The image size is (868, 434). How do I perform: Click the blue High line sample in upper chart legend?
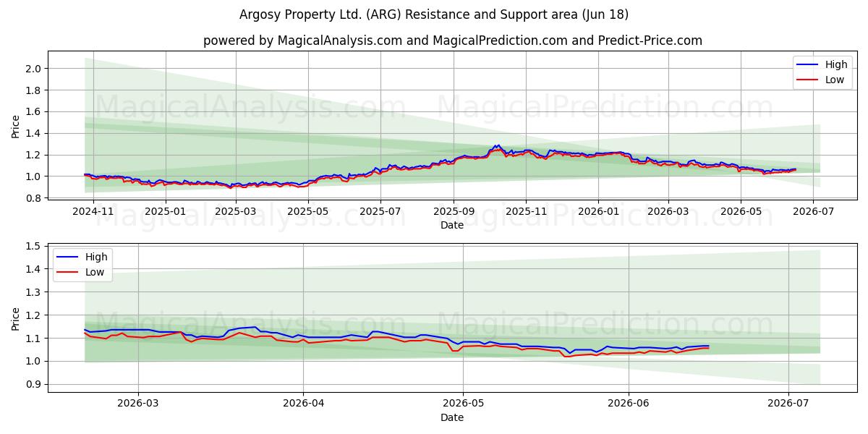(x=808, y=64)
